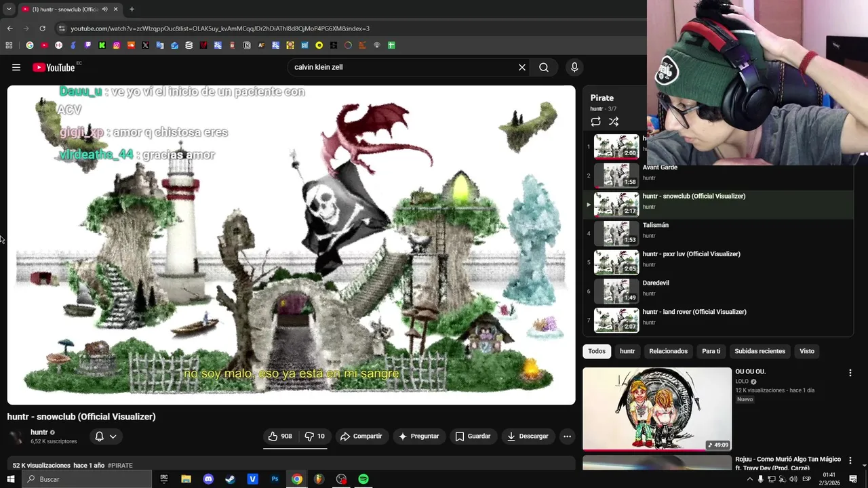Open the Instagram bookmark
Screen dimensions: 868x488
tap(117, 45)
